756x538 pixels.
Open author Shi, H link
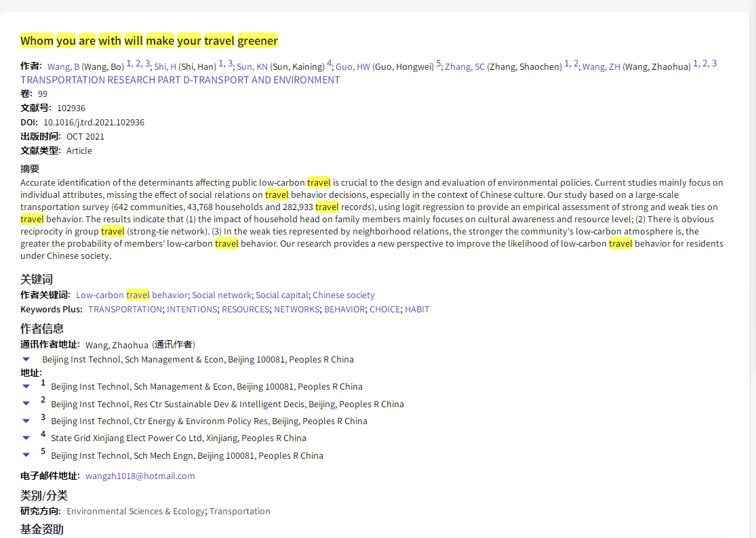165,66
